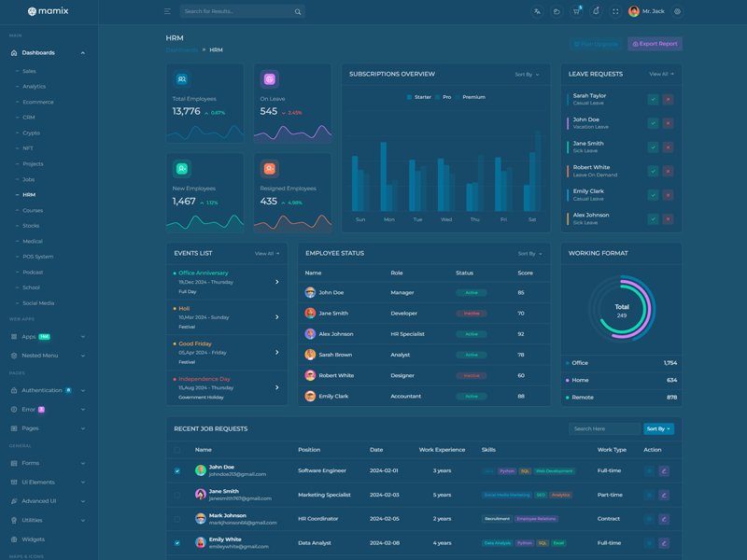This screenshot has height=560, width=747.
Task: Click View All in Leave Requests
Action: (x=661, y=74)
